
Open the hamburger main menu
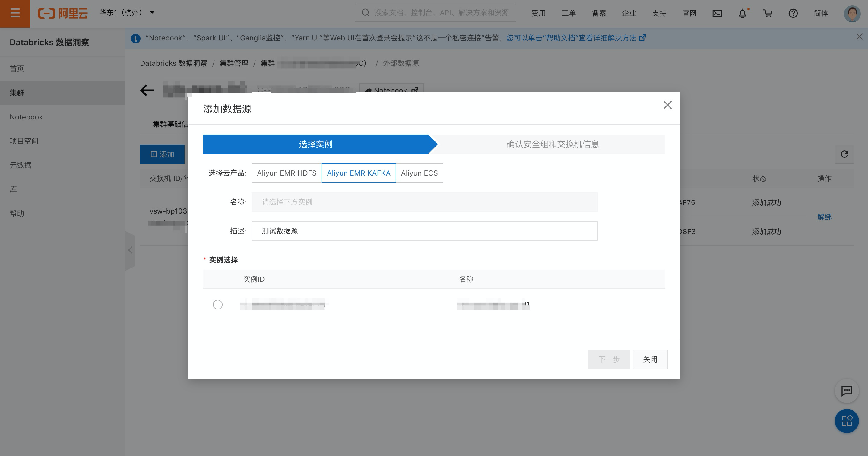15,14
